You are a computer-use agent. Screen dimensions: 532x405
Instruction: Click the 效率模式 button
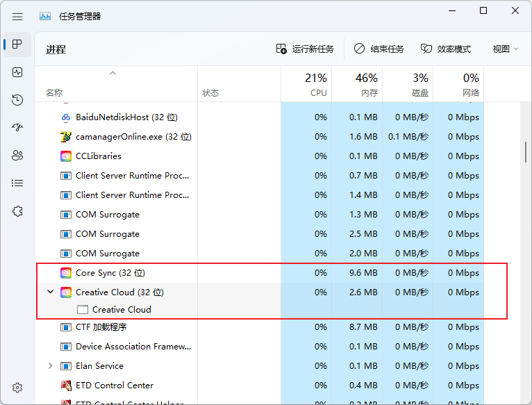coord(446,49)
